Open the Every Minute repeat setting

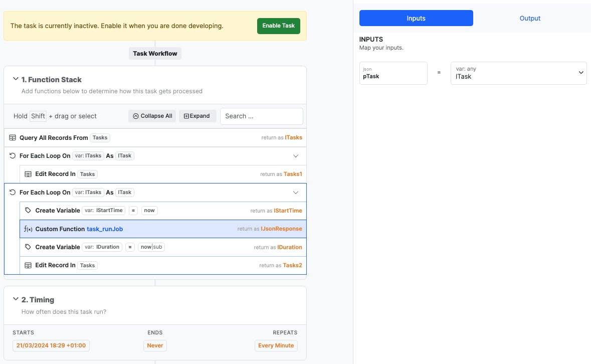(x=276, y=345)
